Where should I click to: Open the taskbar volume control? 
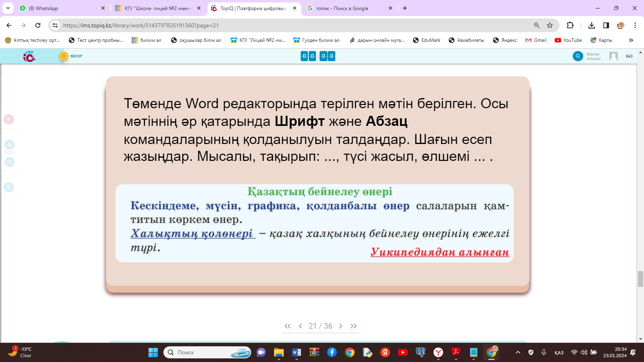(x=584, y=352)
